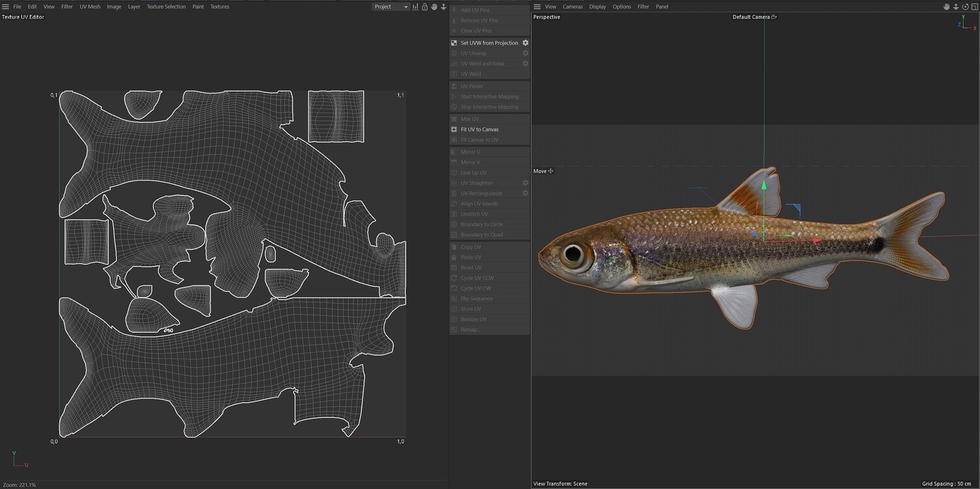Click Align UV Islands command
Image resolution: width=980 pixels, height=489 pixels.
point(489,204)
